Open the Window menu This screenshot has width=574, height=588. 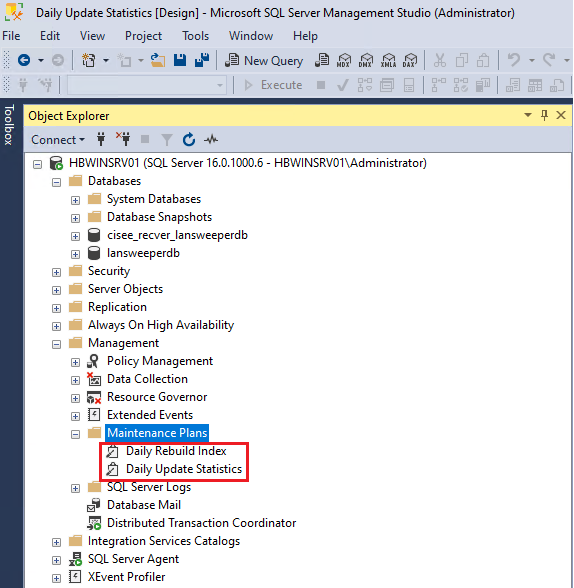251,36
